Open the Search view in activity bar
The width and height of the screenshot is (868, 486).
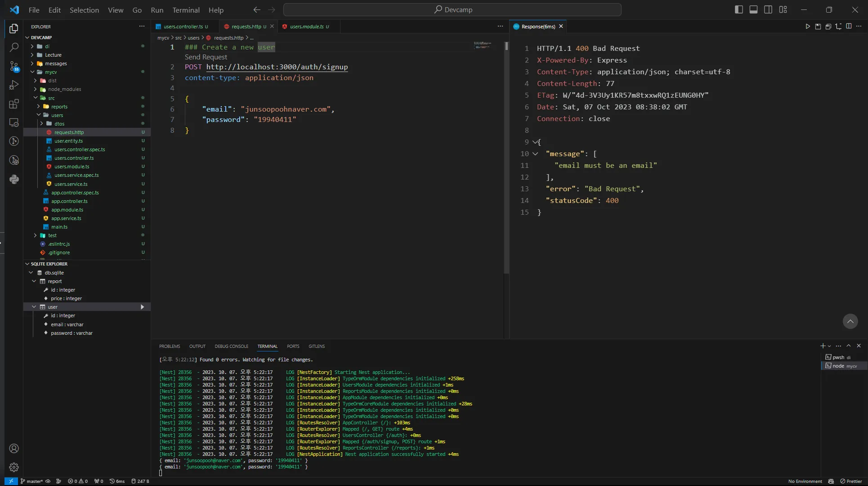coord(14,47)
